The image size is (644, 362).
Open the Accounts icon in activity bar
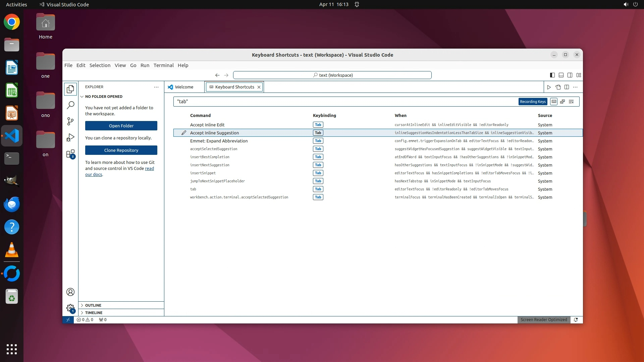click(x=70, y=292)
